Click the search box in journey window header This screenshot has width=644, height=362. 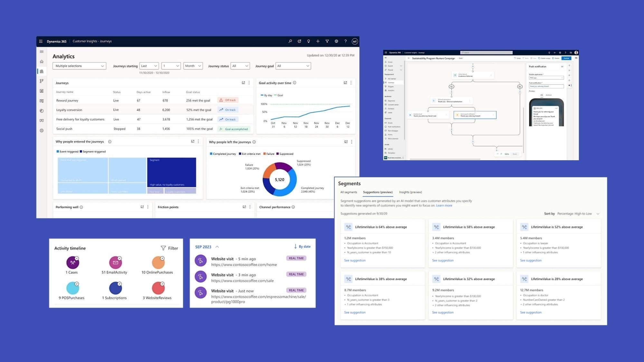(486, 52)
